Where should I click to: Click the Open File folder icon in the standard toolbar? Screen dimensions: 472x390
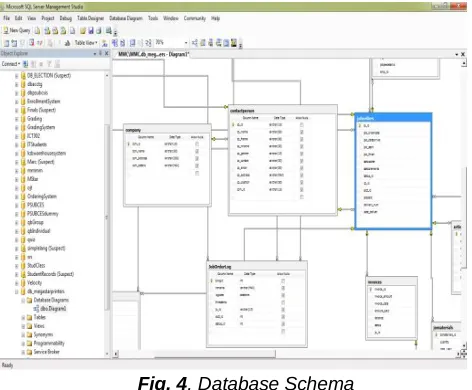pyautogui.click(x=83, y=31)
